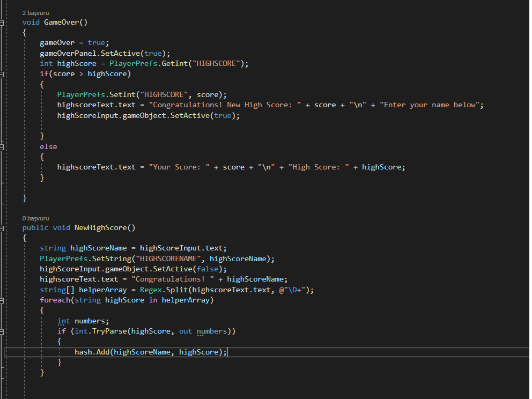Click the out keyword

pyautogui.click(x=186, y=331)
